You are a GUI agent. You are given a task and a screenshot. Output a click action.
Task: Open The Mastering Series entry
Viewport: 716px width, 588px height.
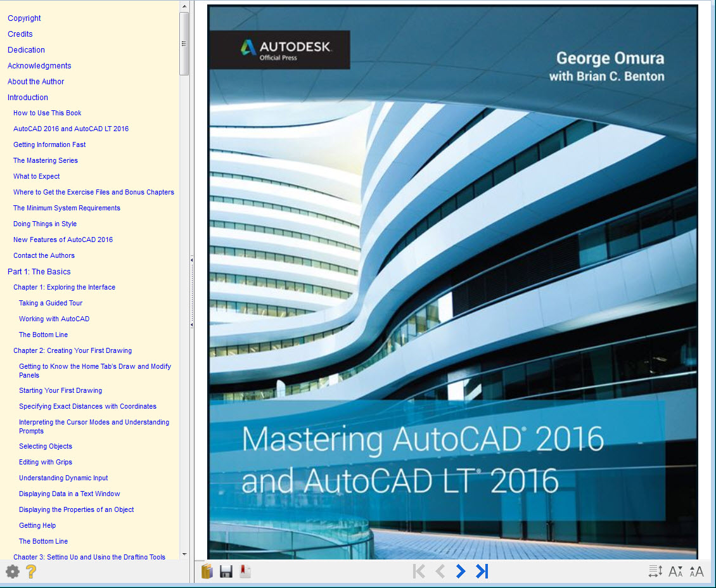coord(45,160)
